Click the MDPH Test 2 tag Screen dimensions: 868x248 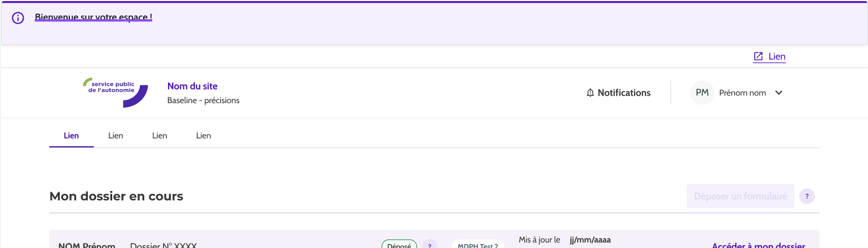477,245
